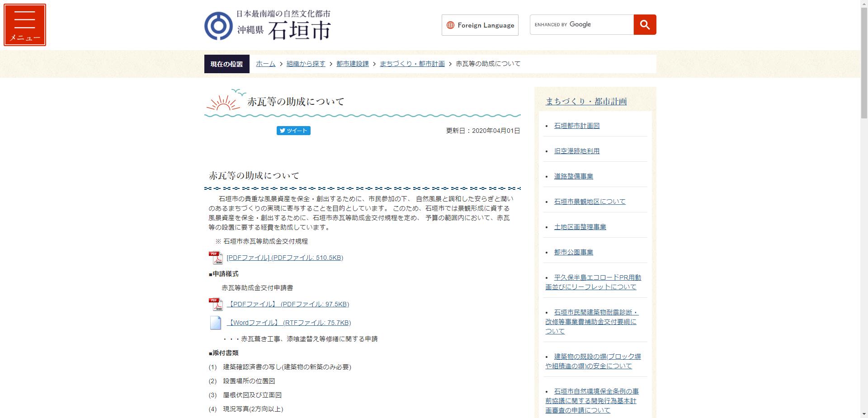
Task: Click ホーム in the breadcrumb navigation
Action: pyautogui.click(x=265, y=64)
